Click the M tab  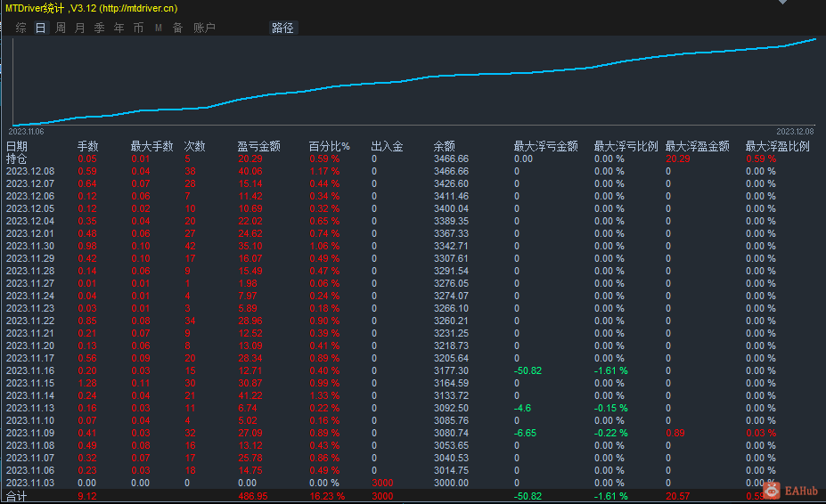[x=158, y=28]
